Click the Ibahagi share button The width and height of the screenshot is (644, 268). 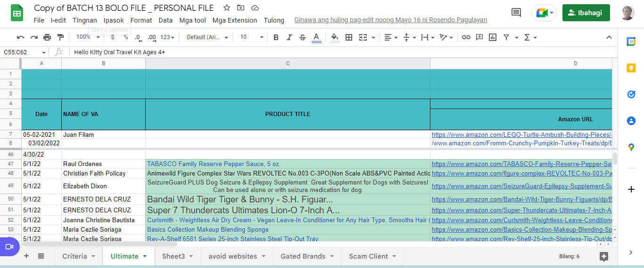coord(586,13)
